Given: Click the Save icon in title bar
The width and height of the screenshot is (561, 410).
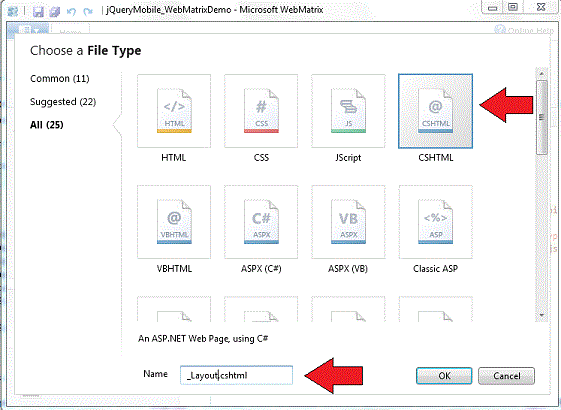Looking at the screenshot, I should point(38,11).
